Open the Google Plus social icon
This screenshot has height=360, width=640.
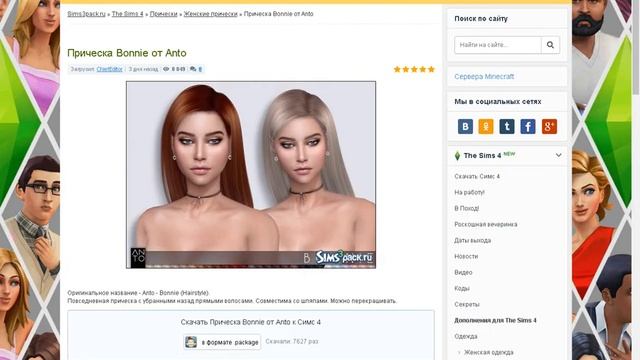tap(549, 127)
